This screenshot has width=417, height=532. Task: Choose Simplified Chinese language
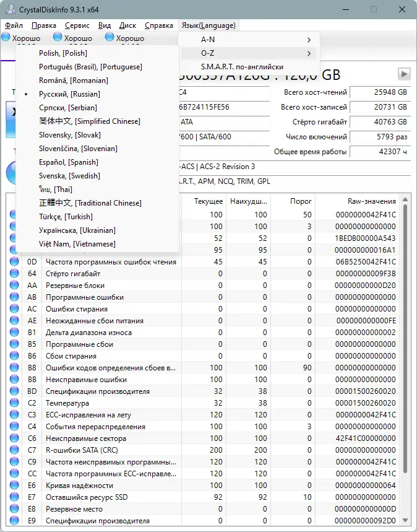point(98,121)
